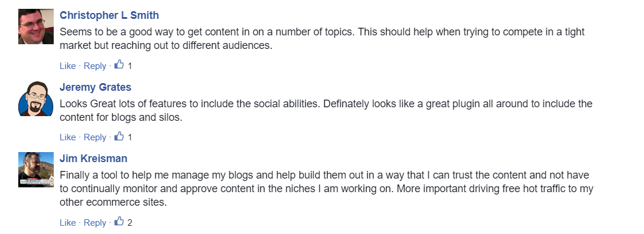
Task: Like Jeremy Grates' comment
Action: [x=68, y=138]
